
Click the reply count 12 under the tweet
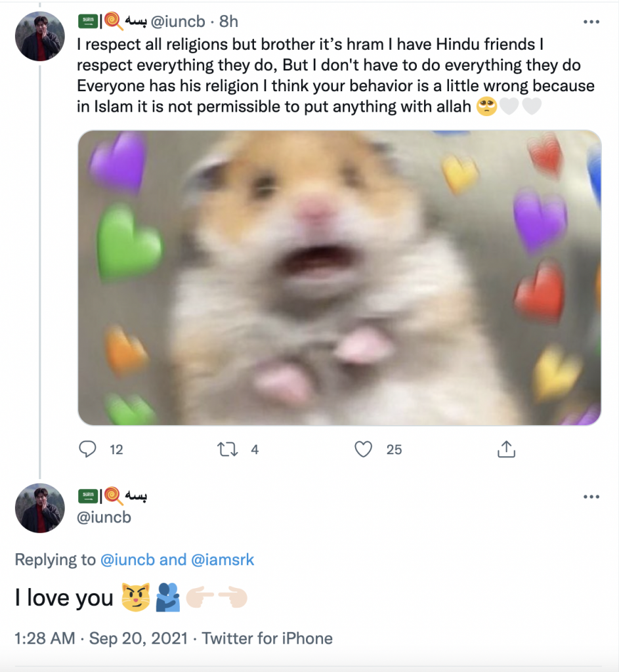(x=116, y=450)
